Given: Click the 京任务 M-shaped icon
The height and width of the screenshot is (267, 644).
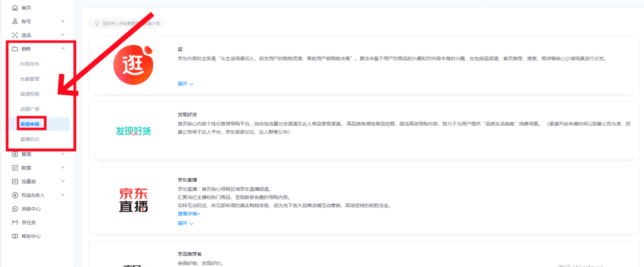Looking at the screenshot, I should [x=15, y=222].
